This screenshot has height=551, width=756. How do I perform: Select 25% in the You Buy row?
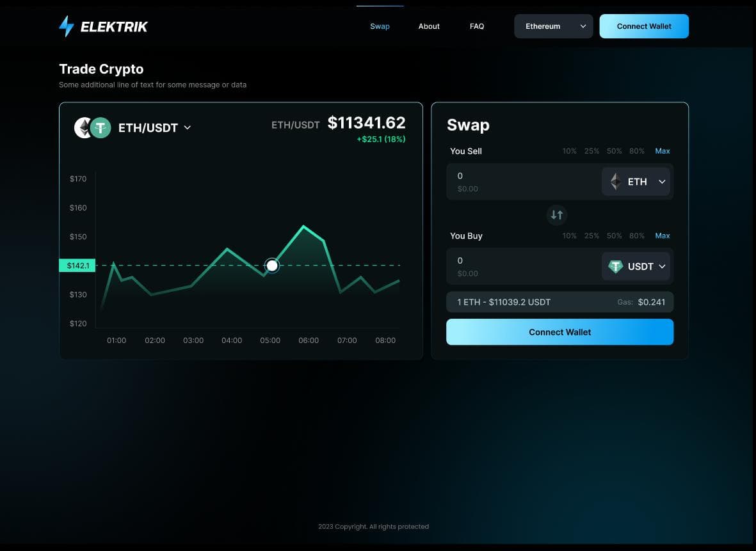[x=591, y=236]
